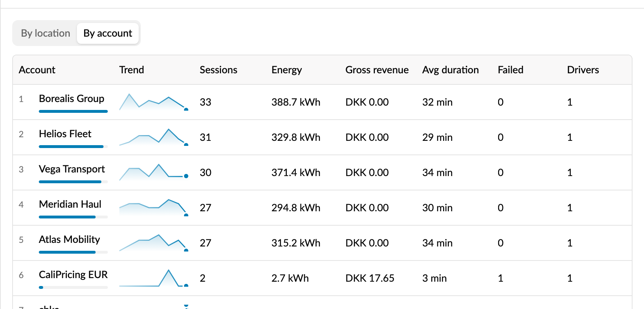The width and height of the screenshot is (644, 309).
Task: Click the 2.7 kWh energy value
Action: pos(290,278)
